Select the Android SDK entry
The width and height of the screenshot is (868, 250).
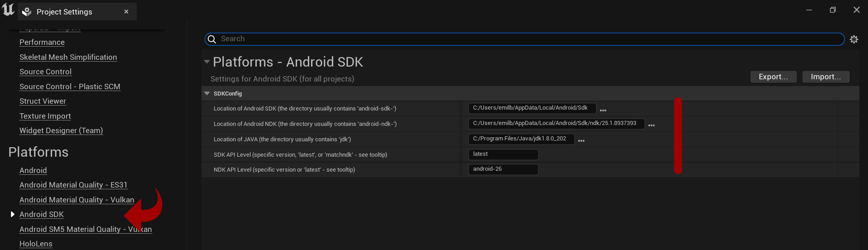point(42,214)
